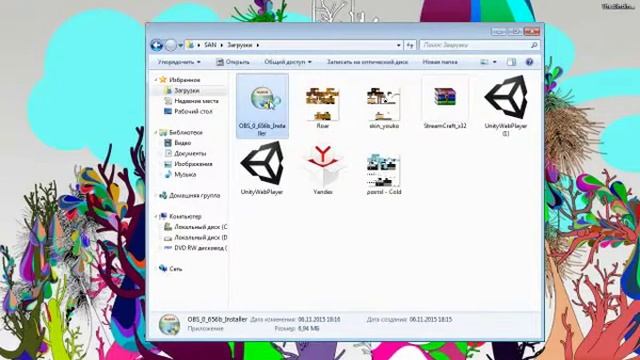This screenshot has height=360, width=640.
Task: Open the Общий доступ menu
Action: click(x=288, y=62)
